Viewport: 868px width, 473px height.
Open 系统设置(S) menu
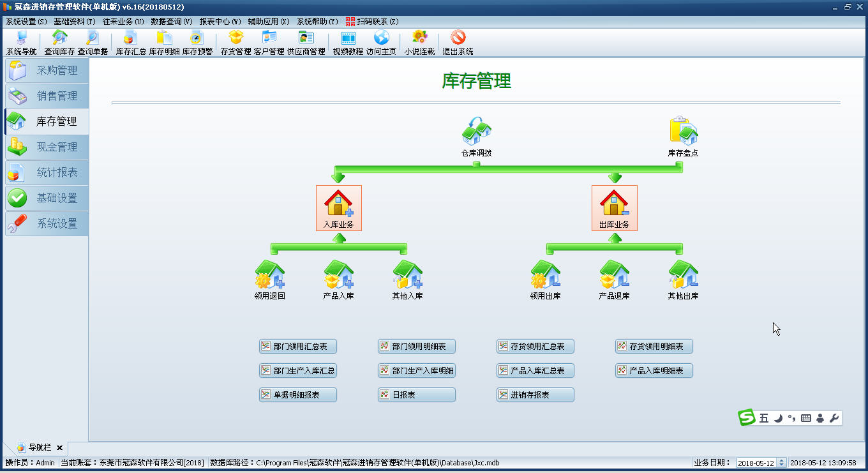pos(26,21)
